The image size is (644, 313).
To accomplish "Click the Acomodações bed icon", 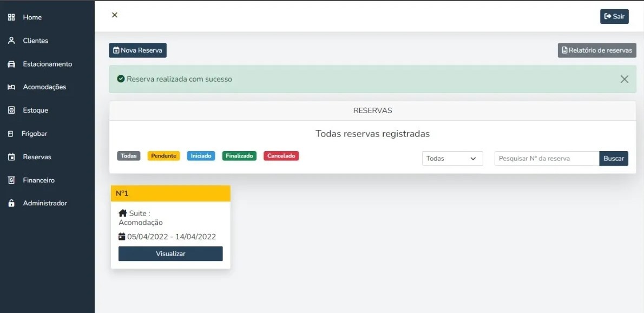I will 12,87.
